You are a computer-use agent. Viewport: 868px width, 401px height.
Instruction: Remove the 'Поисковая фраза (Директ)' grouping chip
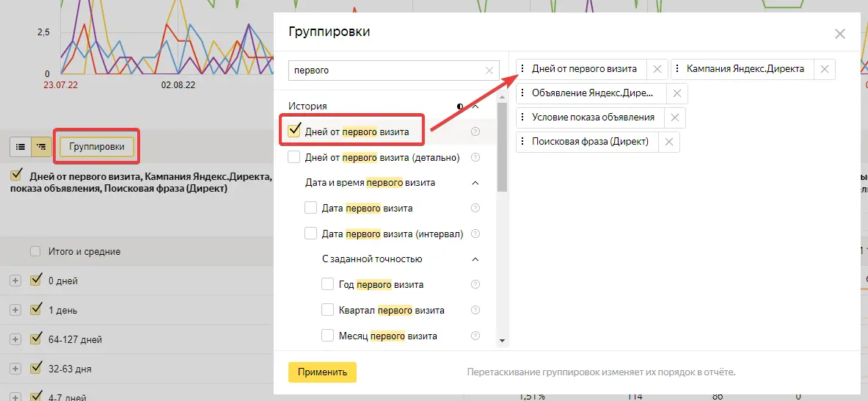click(x=668, y=142)
